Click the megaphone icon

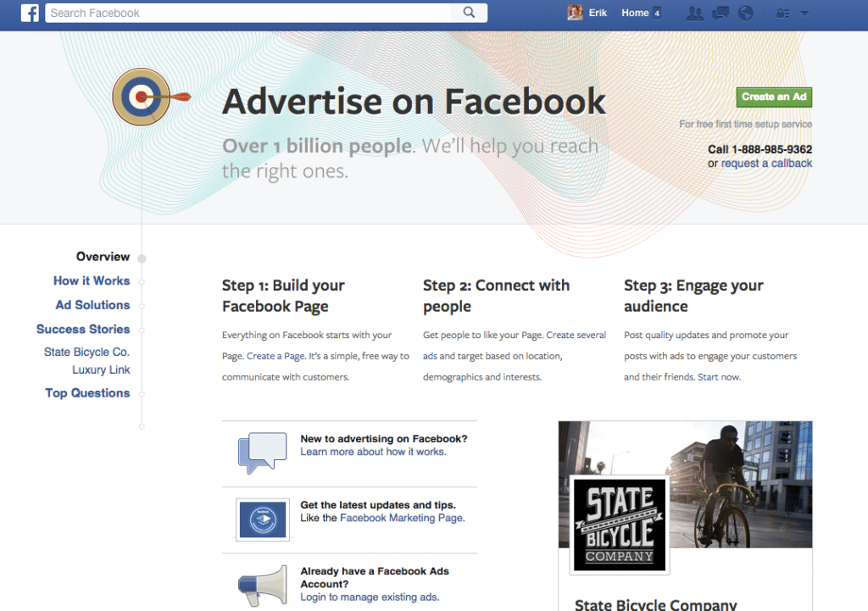click(x=262, y=586)
